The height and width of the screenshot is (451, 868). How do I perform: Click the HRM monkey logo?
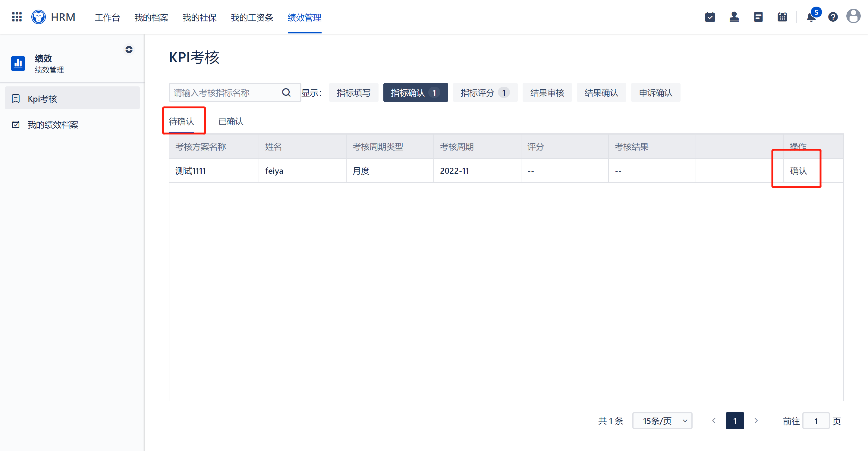38,17
